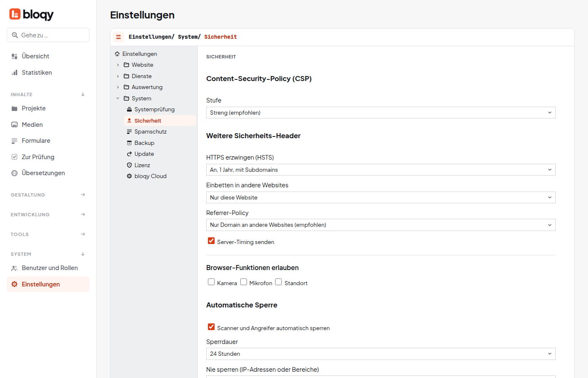The image size is (588, 378).
Task: Enable the Kamera checkbox
Action: [211, 282]
